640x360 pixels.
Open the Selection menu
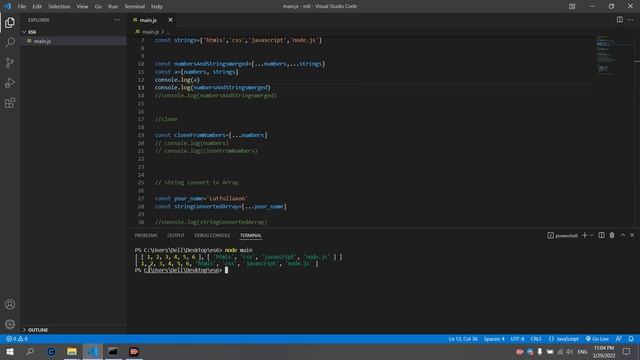59,7
